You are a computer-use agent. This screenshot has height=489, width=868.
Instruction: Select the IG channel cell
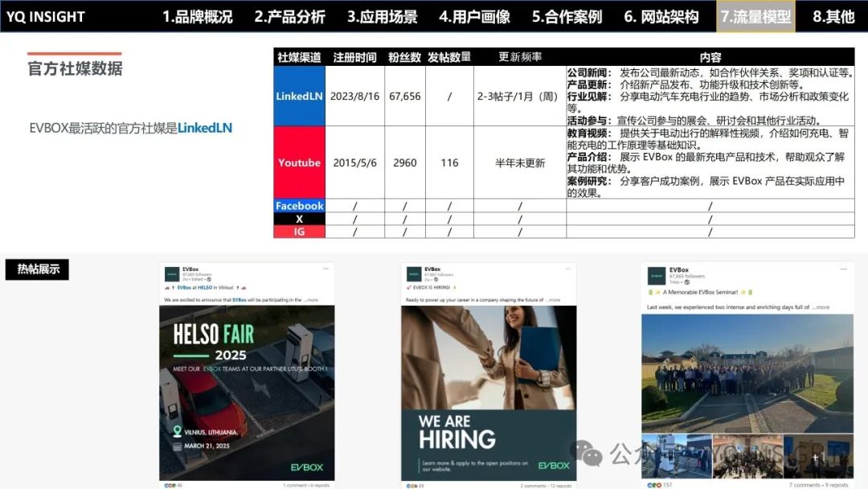(299, 232)
